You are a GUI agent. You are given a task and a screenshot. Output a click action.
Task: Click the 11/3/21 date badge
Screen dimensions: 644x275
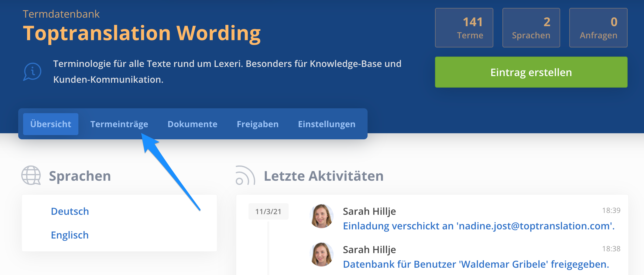point(268,211)
